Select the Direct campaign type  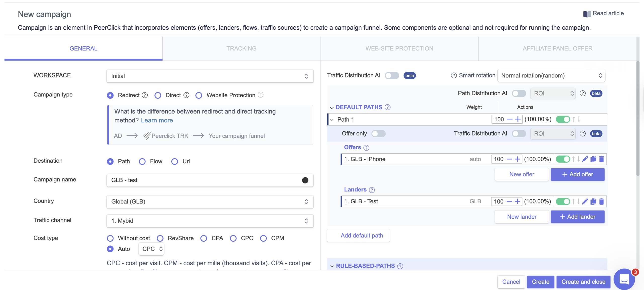[158, 95]
